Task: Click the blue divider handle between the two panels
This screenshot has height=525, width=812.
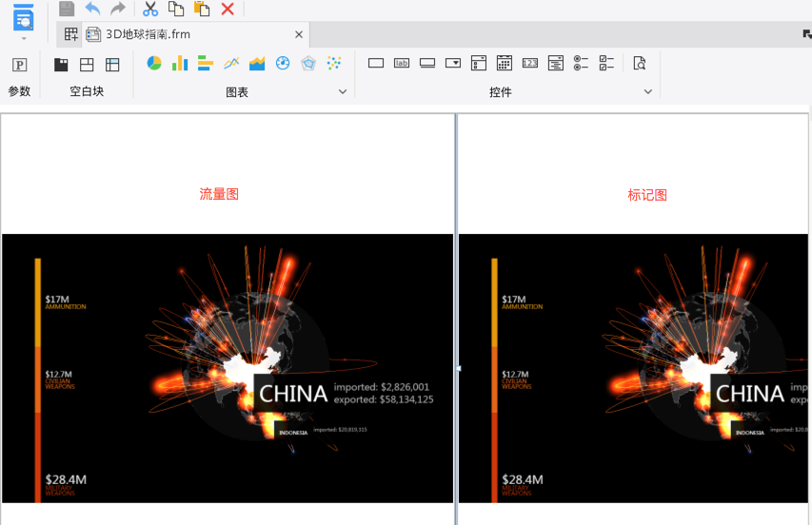Action: coord(456,368)
